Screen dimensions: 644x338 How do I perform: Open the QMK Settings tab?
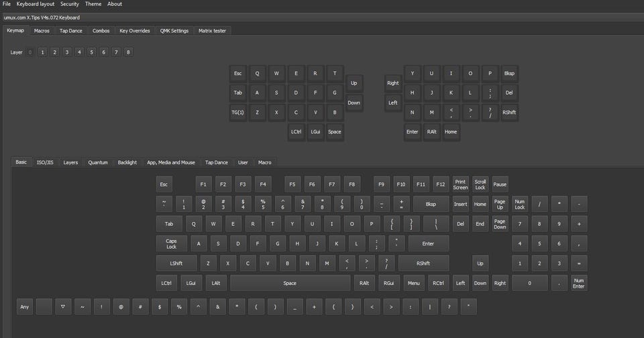click(174, 31)
